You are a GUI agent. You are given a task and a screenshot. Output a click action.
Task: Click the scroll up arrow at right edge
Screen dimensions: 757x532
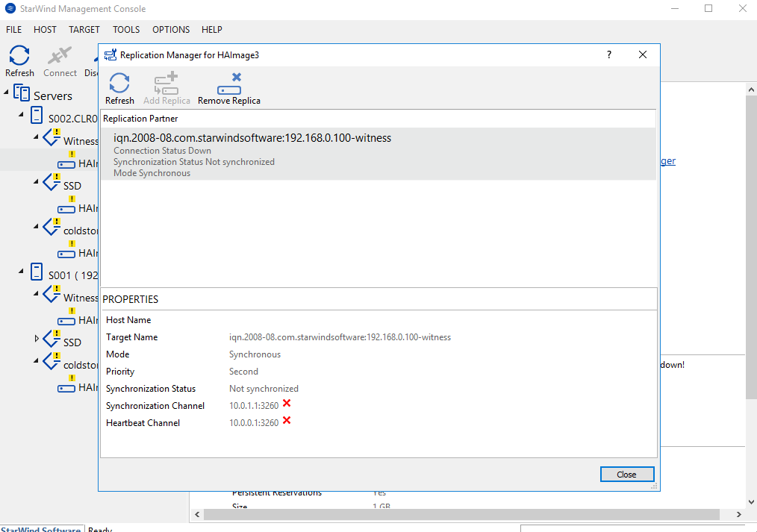(x=751, y=90)
